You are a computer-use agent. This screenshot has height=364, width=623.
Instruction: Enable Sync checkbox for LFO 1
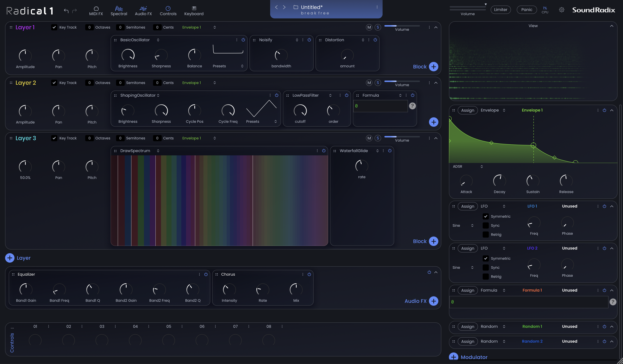pos(485,225)
